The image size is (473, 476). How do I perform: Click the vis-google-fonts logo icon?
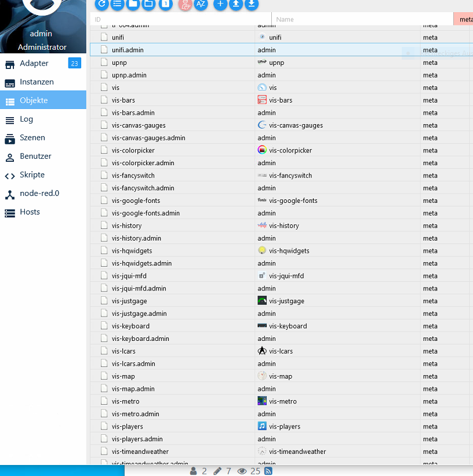coord(262,200)
